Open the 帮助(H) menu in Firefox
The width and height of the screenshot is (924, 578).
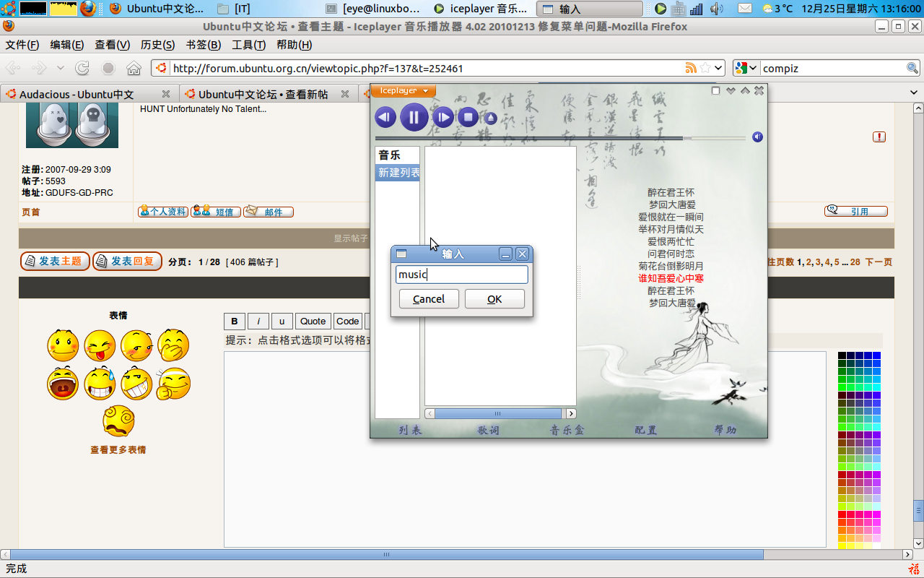tap(294, 45)
